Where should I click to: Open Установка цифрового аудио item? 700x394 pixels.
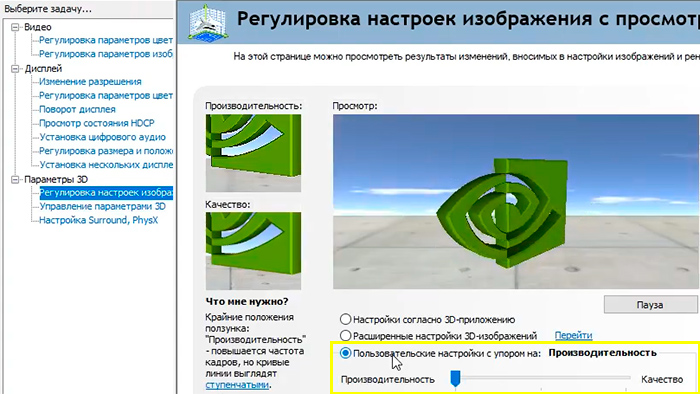(102, 137)
